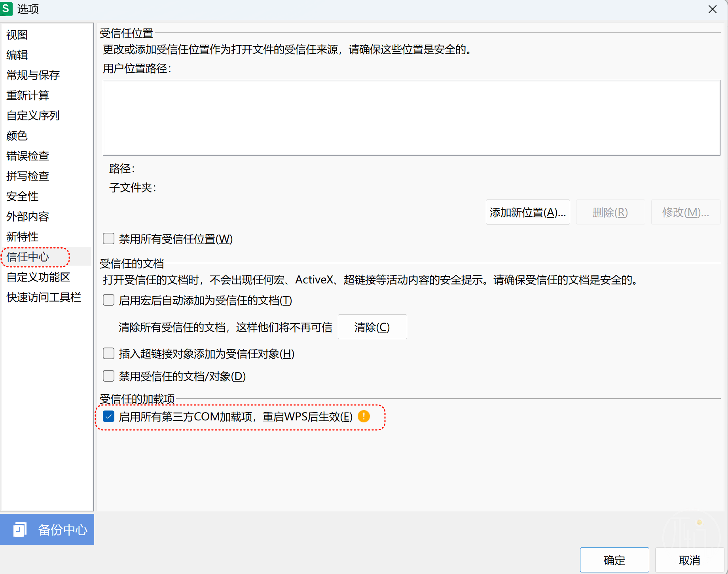Click the Backup Center icon at bottom left

(19, 529)
